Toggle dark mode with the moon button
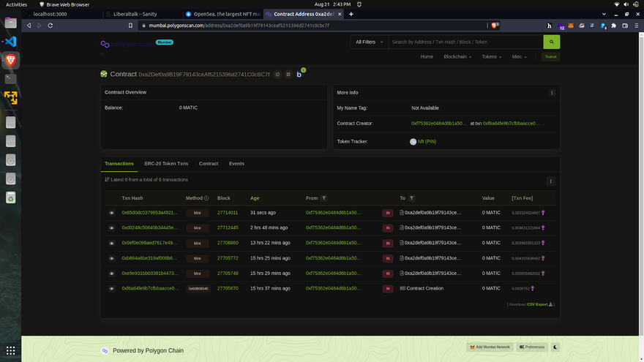 coord(555,347)
